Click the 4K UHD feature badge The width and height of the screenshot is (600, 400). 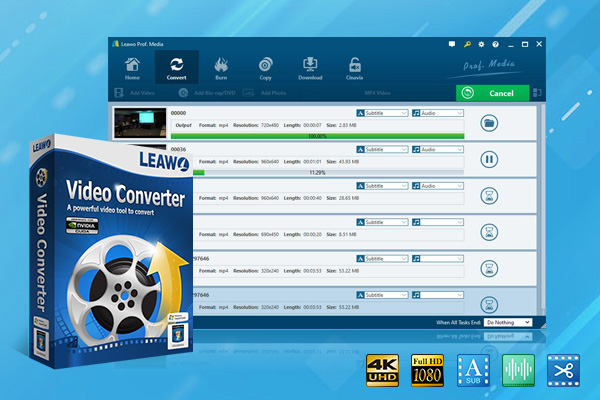[x=382, y=371]
